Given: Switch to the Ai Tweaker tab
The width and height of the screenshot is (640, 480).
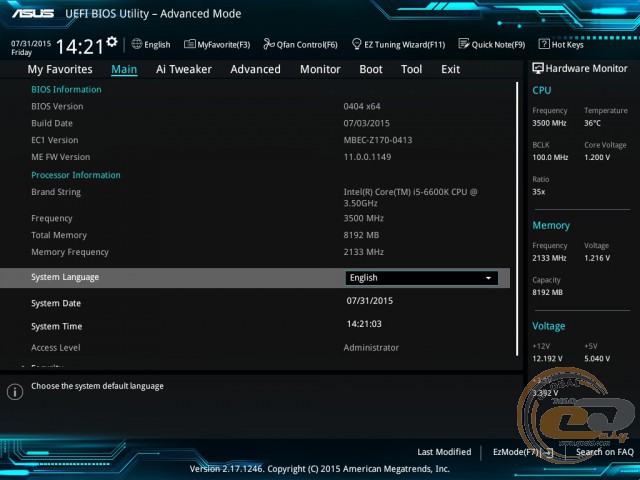Looking at the screenshot, I should tap(184, 69).
